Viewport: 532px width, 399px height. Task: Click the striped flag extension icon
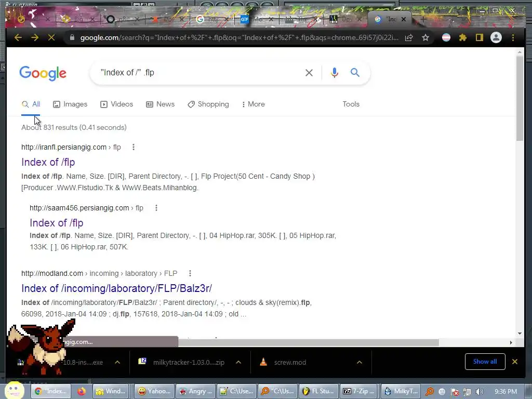point(446,37)
